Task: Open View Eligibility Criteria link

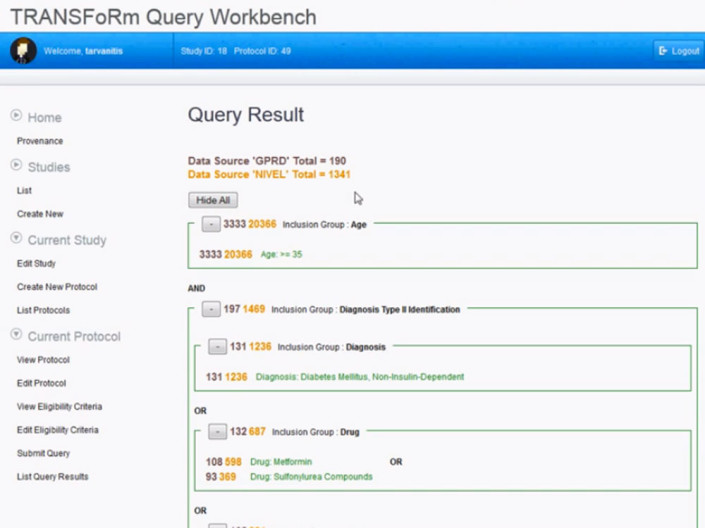Action: (59, 407)
